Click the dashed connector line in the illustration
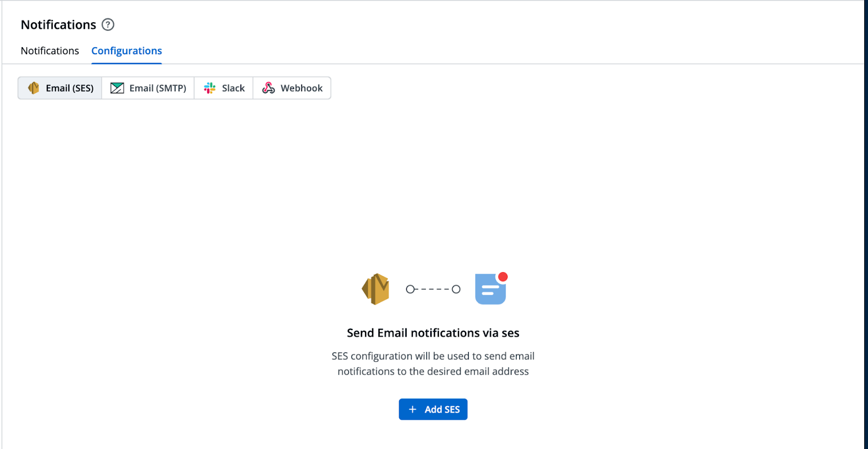 [x=432, y=289]
